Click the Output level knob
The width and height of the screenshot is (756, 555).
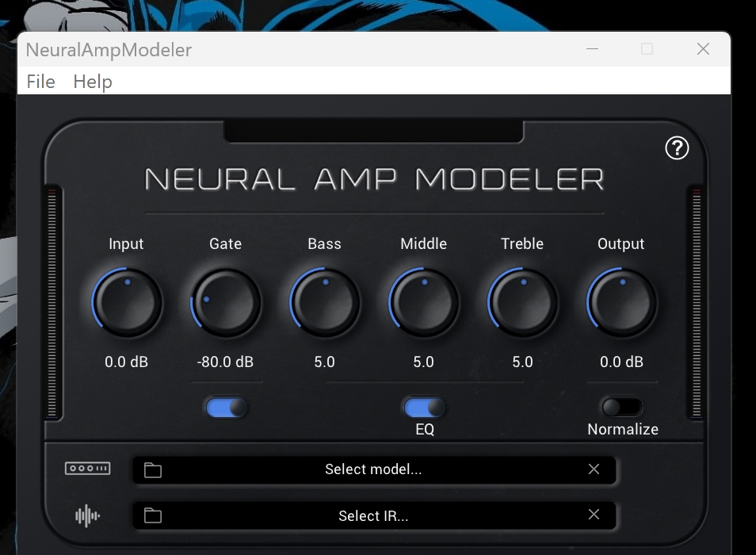(622, 303)
